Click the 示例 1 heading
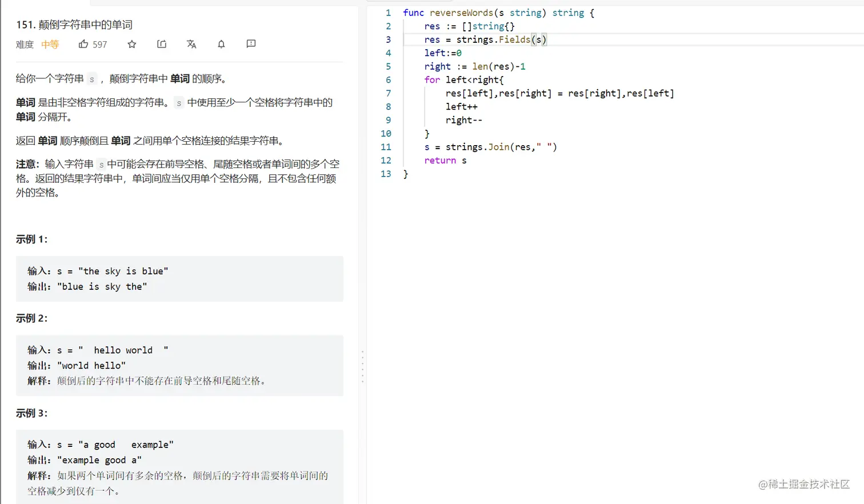 click(x=31, y=239)
